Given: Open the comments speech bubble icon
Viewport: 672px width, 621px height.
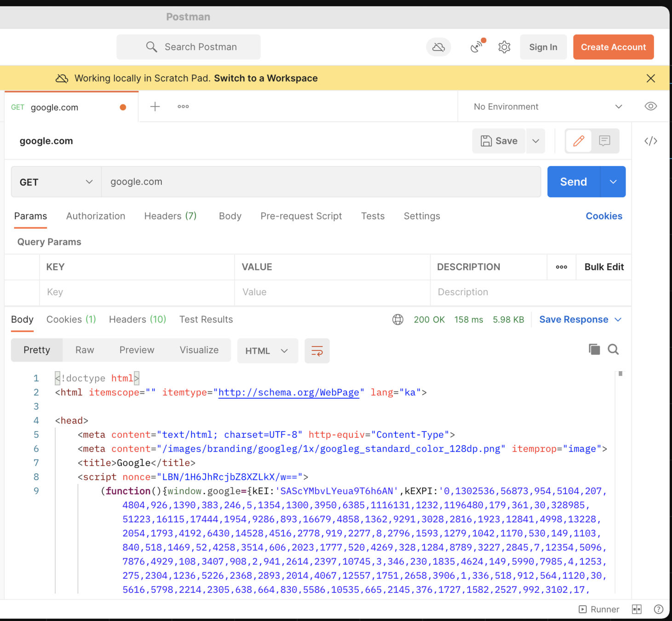Looking at the screenshot, I should 605,141.
